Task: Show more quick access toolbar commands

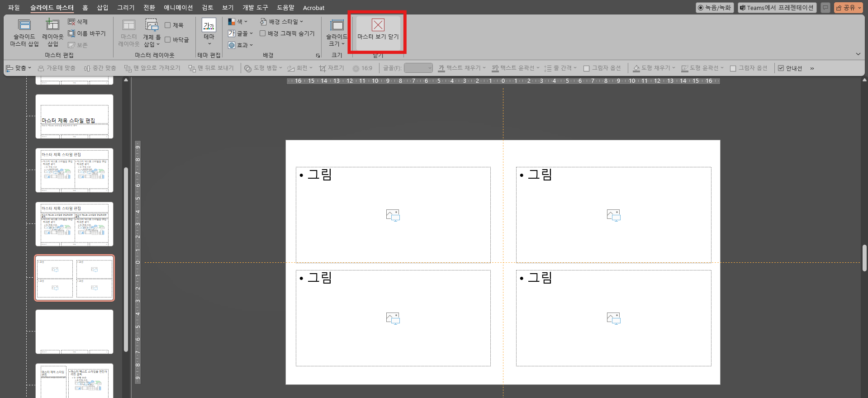Action: tap(812, 68)
